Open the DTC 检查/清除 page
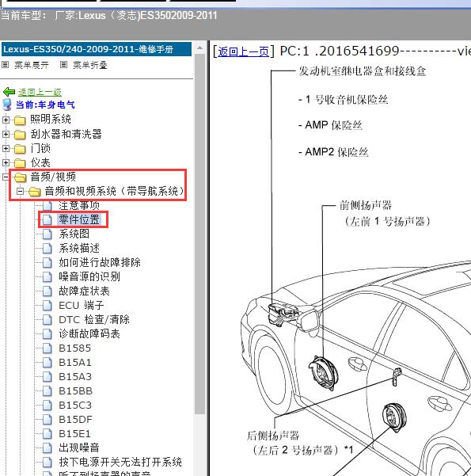Screen dimensions: 471x476 tap(94, 319)
